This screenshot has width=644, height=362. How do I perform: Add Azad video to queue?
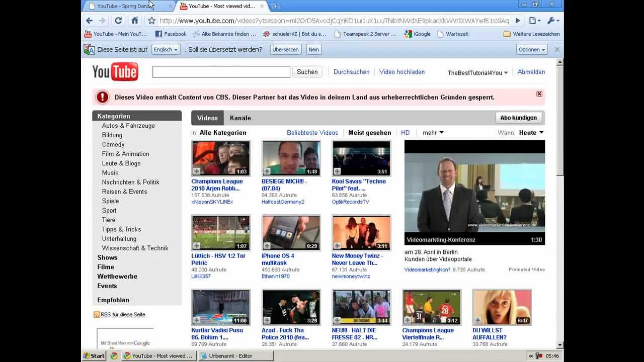[267, 320]
